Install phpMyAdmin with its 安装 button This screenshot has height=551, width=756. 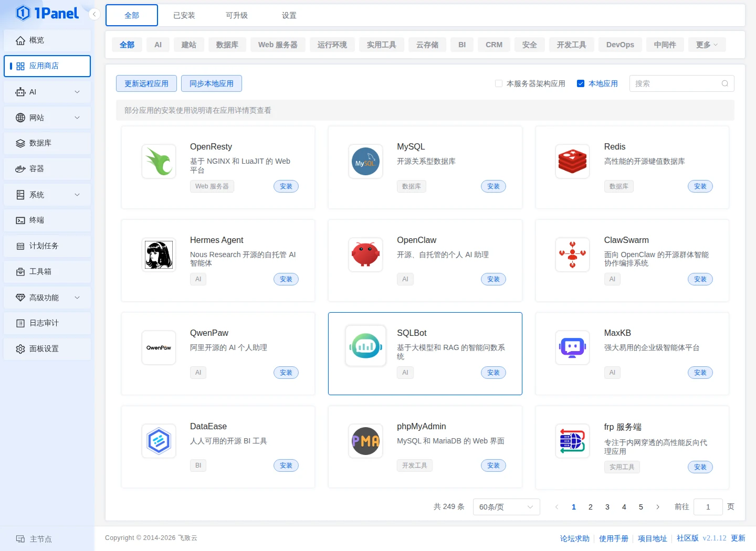pos(493,465)
